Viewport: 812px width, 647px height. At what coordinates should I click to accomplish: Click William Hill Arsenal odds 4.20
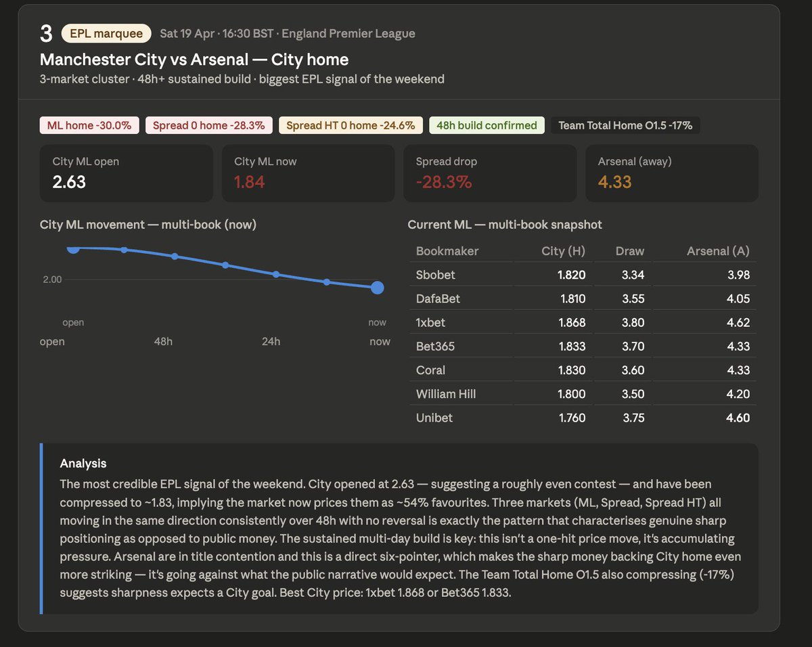pos(738,394)
